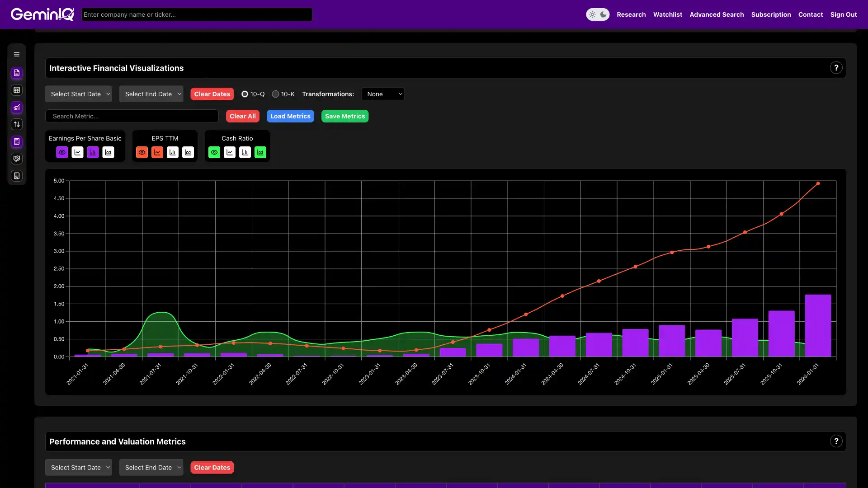Open the handshake deals icon in sidebar

point(17,158)
